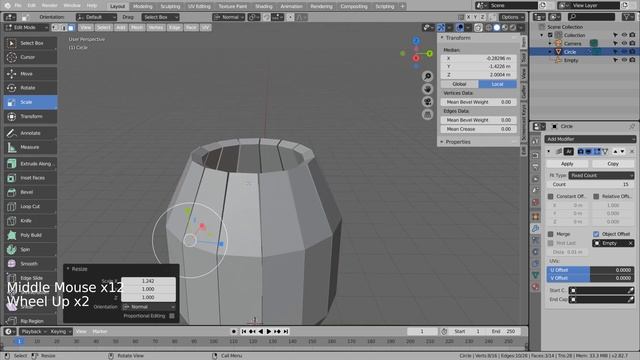Select the Bevel tool

pyautogui.click(x=31, y=192)
